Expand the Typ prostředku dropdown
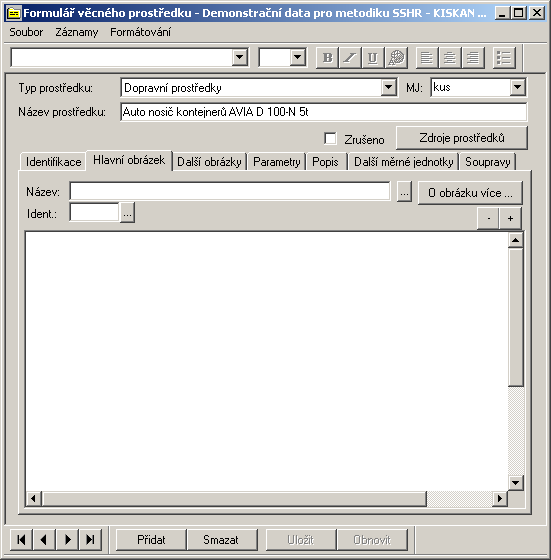The height and width of the screenshot is (560, 551). [x=389, y=88]
